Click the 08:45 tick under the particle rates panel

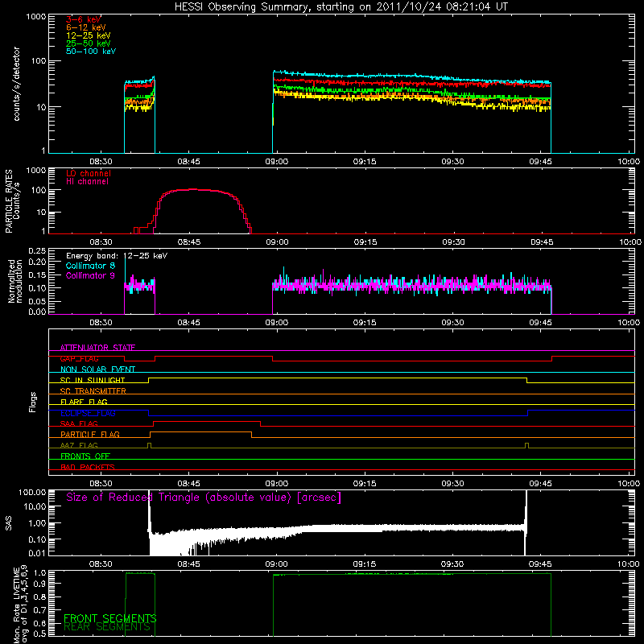coord(189,242)
